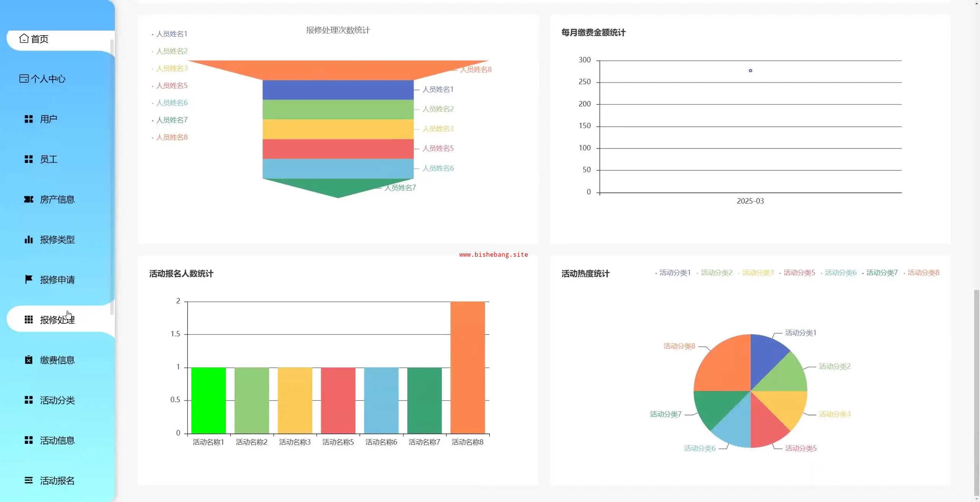This screenshot has height=502, width=980.
Task: Click the orange 活动名称8 bar
Action: [467, 367]
